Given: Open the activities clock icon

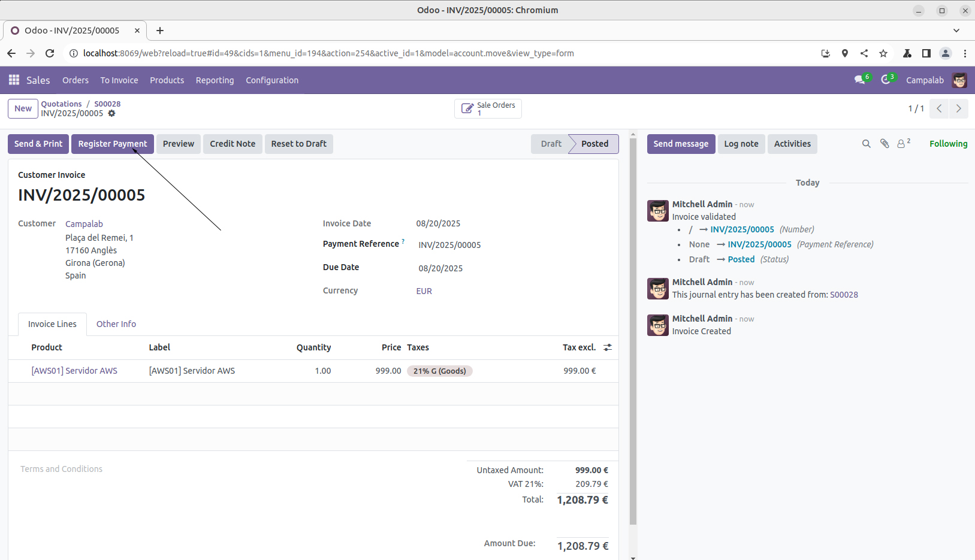Looking at the screenshot, I should (x=886, y=80).
